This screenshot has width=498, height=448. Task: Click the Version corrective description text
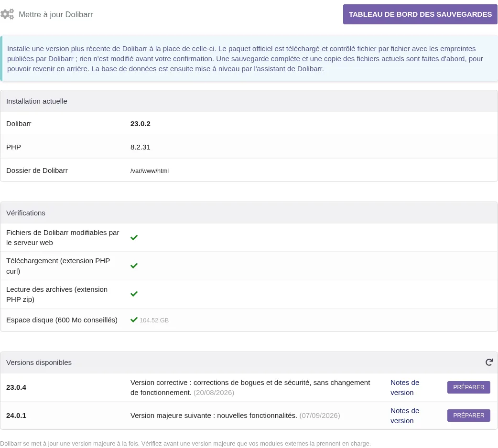click(x=250, y=387)
